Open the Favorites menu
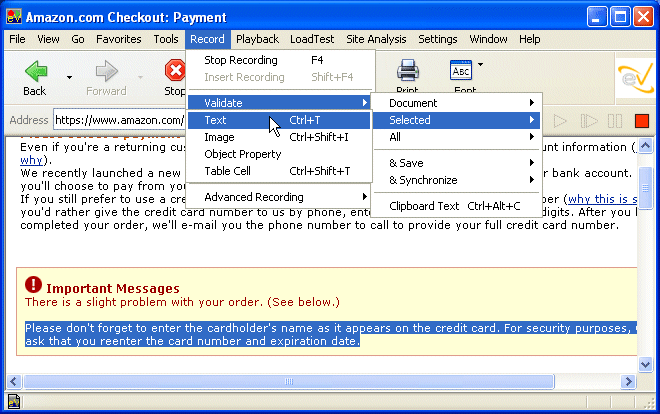This screenshot has height=414, width=660. pos(119,39)
